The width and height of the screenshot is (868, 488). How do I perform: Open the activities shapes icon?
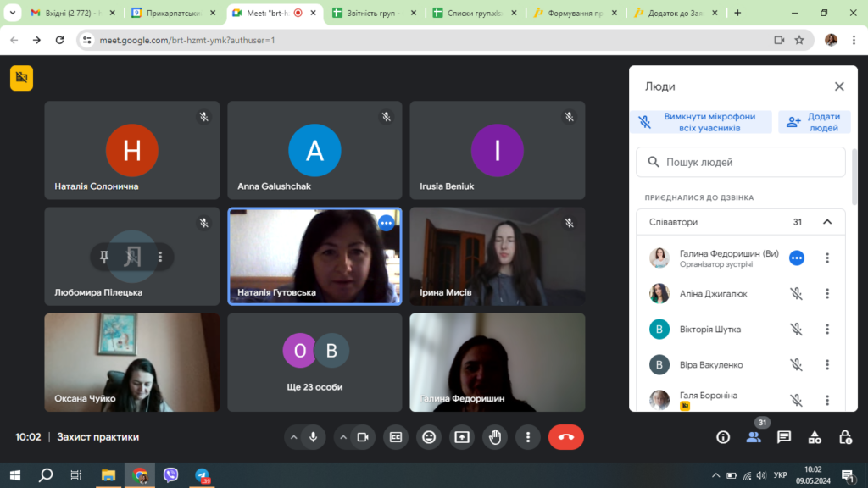coord(815,437)
